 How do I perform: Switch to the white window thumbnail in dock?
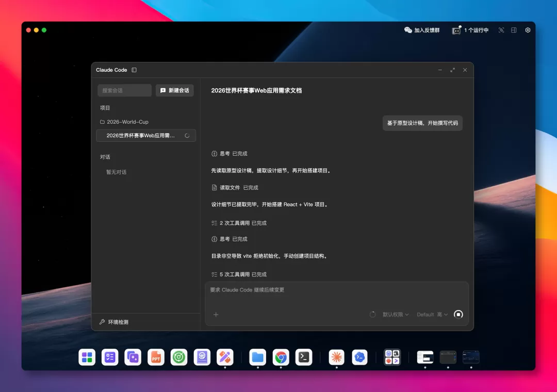(x=425, y=357)
